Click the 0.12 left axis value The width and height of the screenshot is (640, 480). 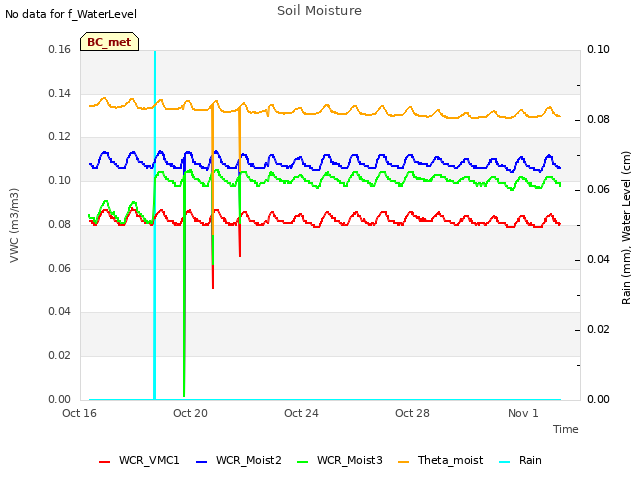coord(59,136)
